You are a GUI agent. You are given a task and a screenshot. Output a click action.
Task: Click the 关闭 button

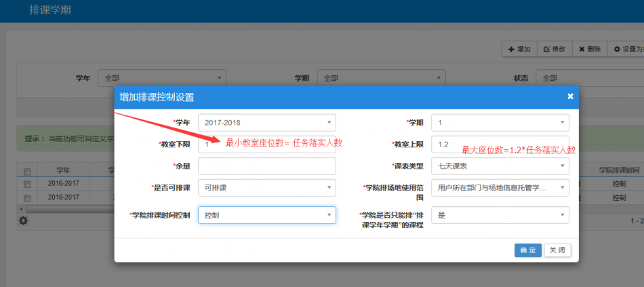click(x=557, y=250)
